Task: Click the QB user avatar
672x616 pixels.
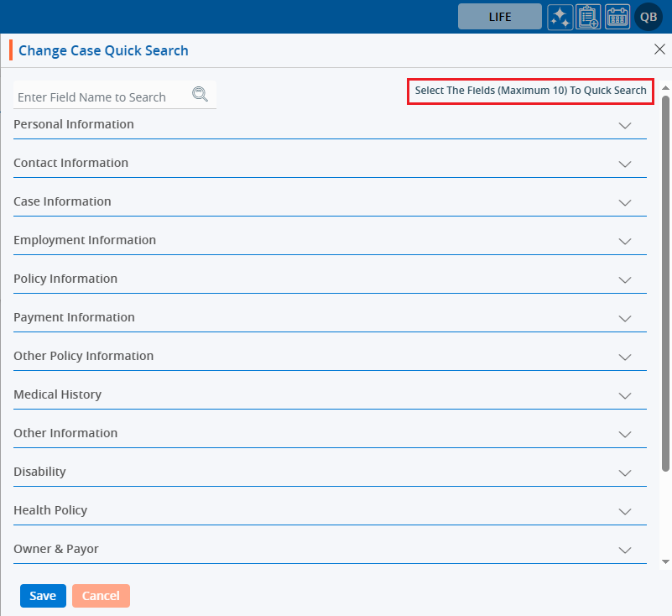Action: 649,17
